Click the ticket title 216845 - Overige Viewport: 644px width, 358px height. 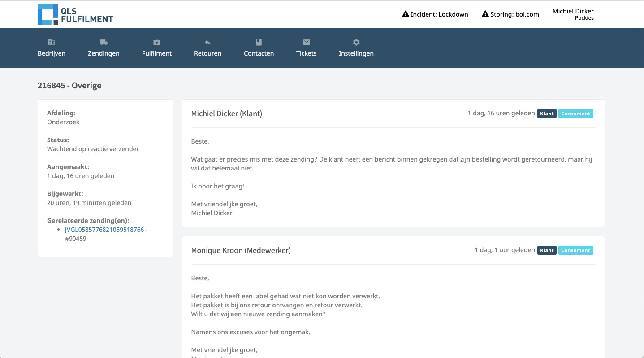point(69,86)
